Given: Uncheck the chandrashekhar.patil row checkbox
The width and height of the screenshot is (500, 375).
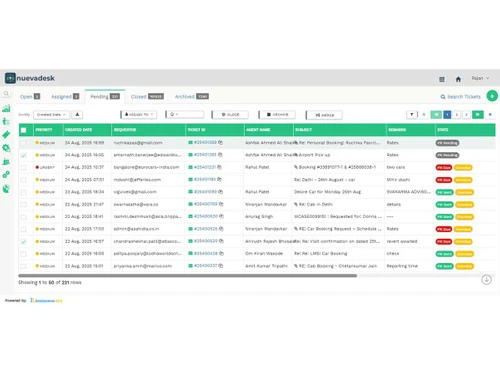Looking at the screenshot, I should [x=24, y=242].
